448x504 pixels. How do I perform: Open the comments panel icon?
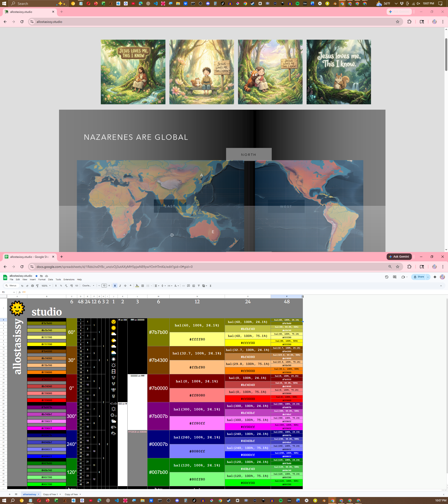pos(395,277)
